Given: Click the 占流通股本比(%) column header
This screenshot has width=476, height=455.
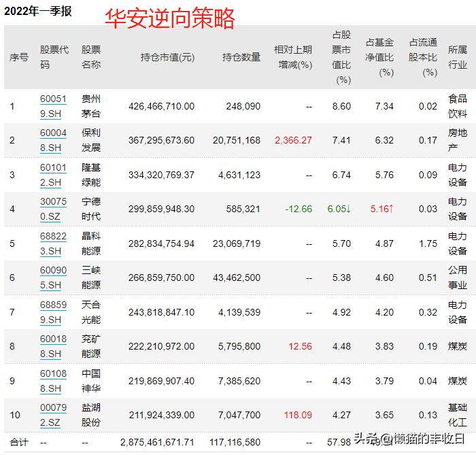Looking at the screenshot, I should 423,57.
